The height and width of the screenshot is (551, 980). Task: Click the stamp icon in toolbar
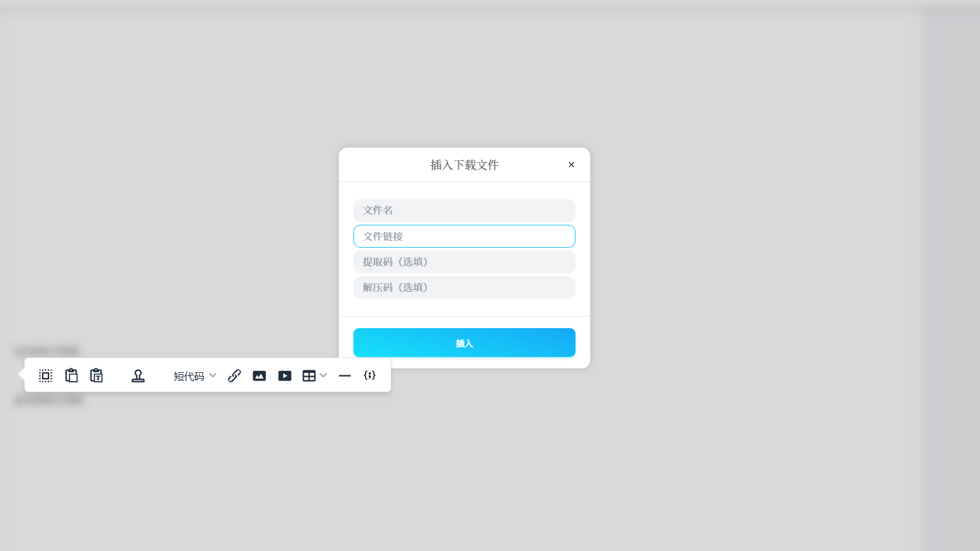138,375
